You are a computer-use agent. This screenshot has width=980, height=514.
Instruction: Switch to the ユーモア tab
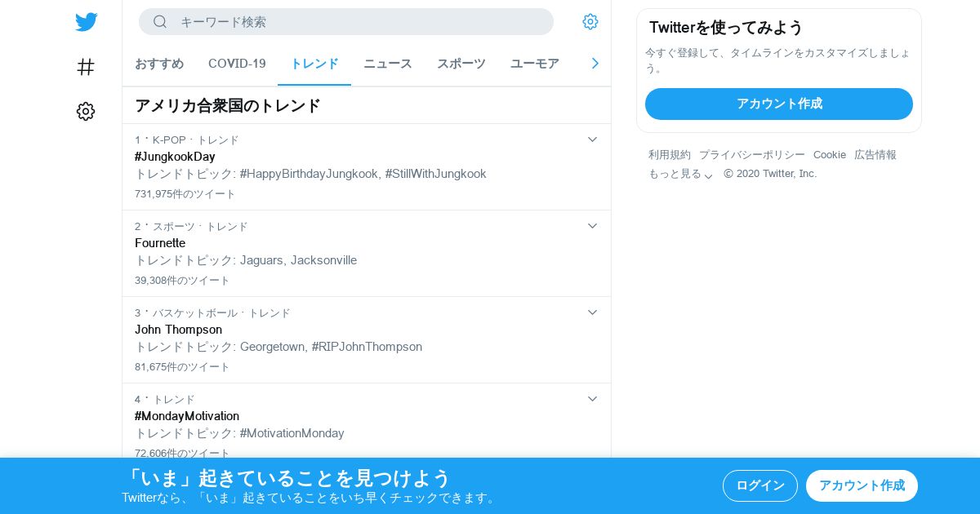click(535, 64)
